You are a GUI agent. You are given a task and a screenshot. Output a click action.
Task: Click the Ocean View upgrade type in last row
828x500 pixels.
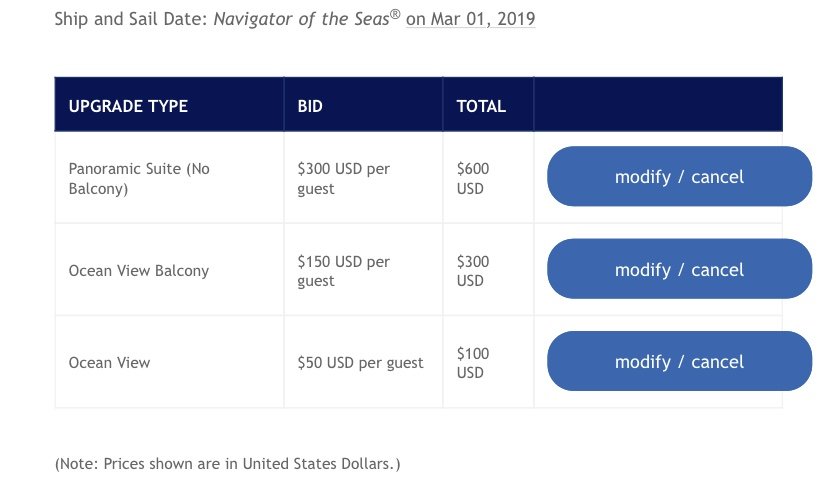(x=109, y=363)
